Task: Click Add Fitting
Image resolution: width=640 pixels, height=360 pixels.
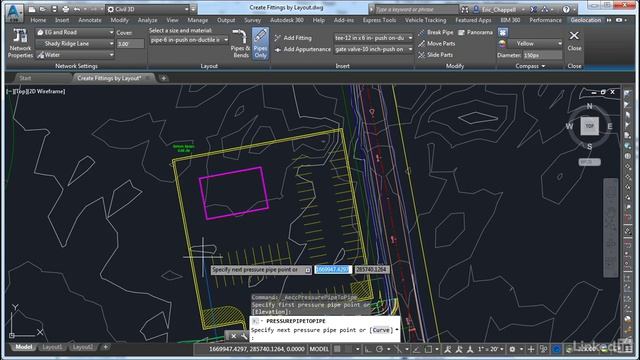Action: (293, 38)
